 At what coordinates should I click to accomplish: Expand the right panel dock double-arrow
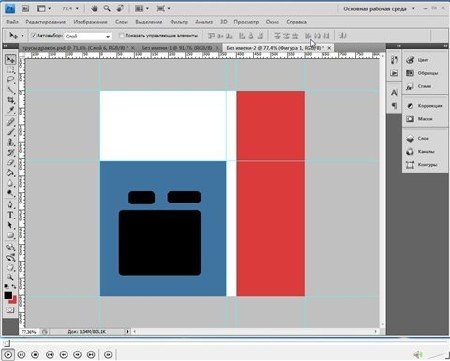pyautogui.click(x=445, y=46)
